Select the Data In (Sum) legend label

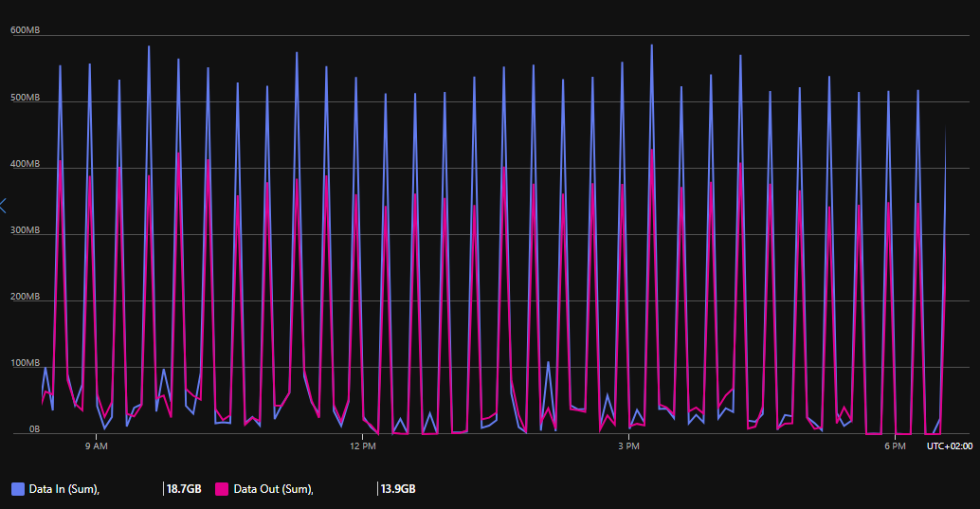click(x=64, y=489)
